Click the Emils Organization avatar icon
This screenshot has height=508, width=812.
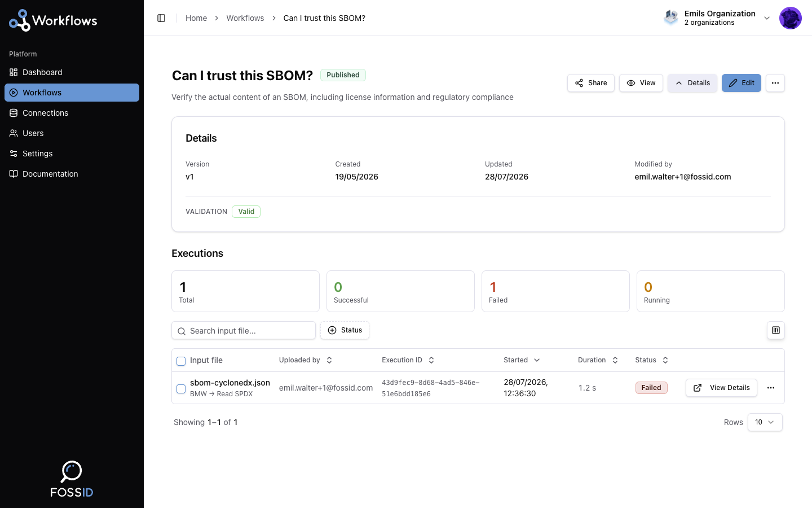point(671,17)
